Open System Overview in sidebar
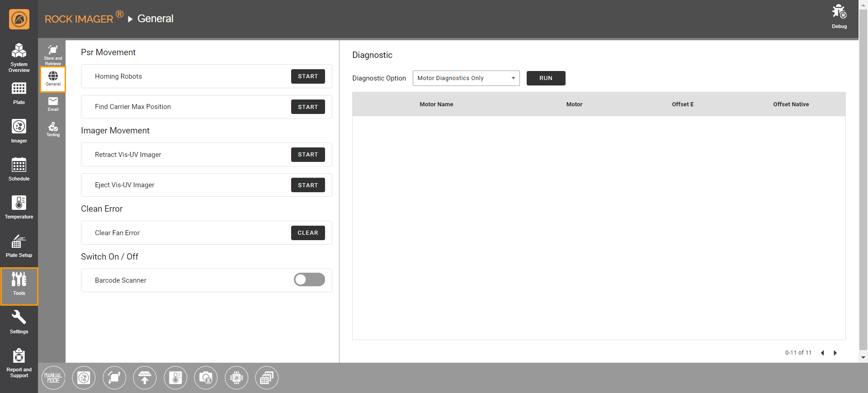The width and height of the screenshot is (868, 393). coord(19,57)
